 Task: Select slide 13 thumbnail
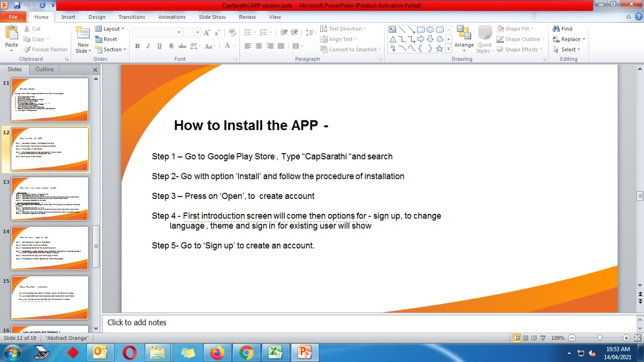pos(50,198)
